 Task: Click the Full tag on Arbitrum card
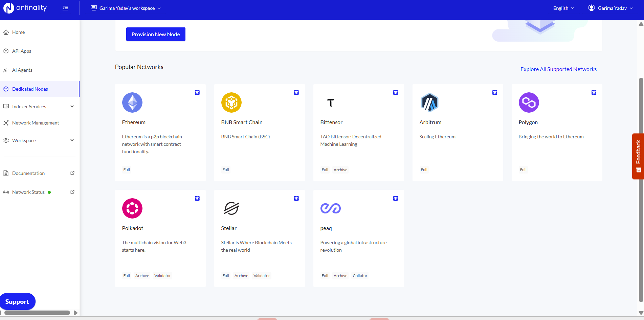(424, 170)
